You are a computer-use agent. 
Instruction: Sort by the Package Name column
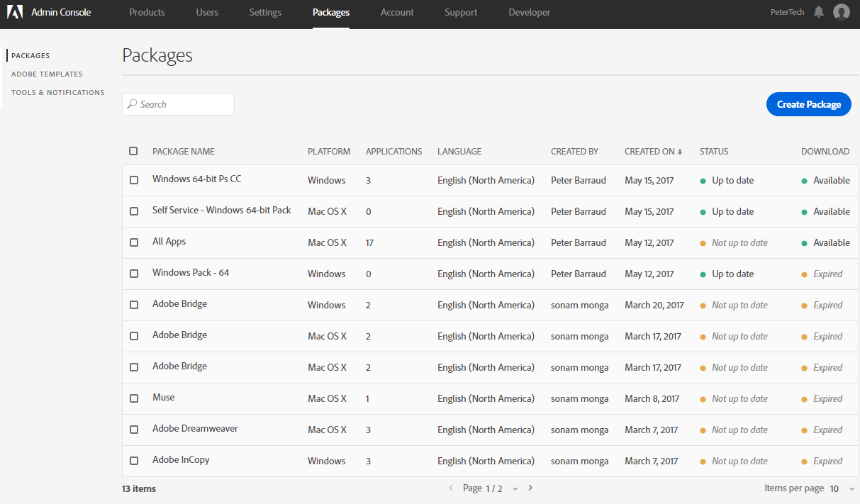click(183, 152)
